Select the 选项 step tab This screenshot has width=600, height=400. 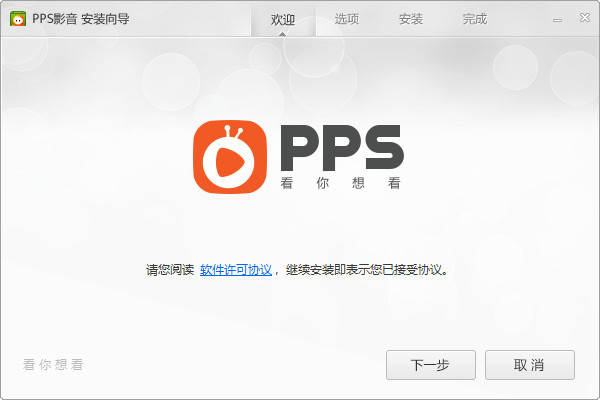click(347, 19)
